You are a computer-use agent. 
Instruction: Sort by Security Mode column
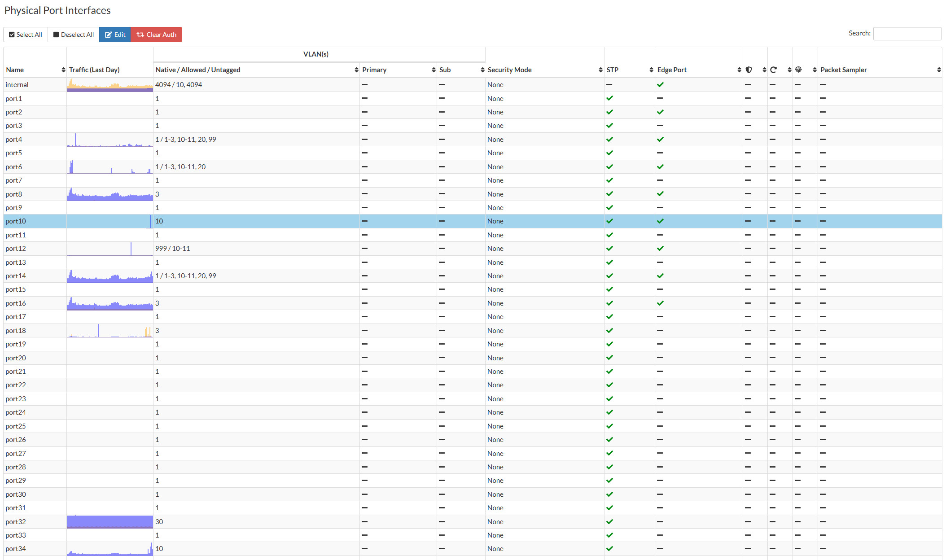point(544,70)
